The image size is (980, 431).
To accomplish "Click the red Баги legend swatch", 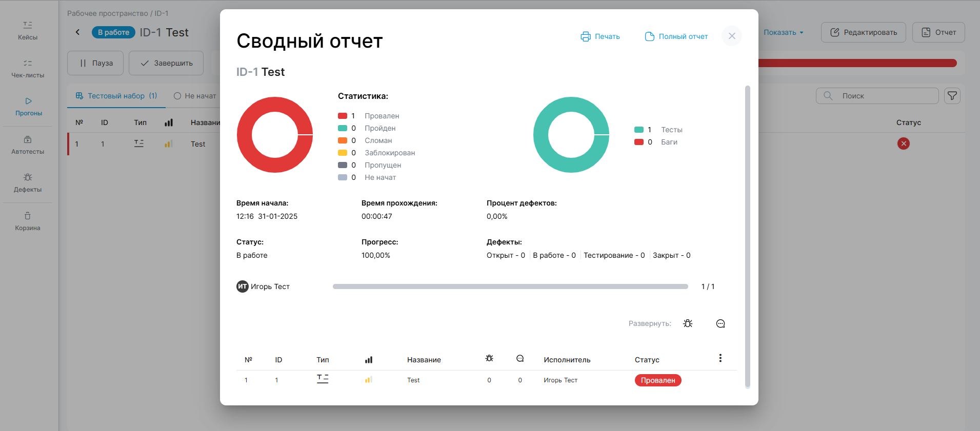I will 639,142.
